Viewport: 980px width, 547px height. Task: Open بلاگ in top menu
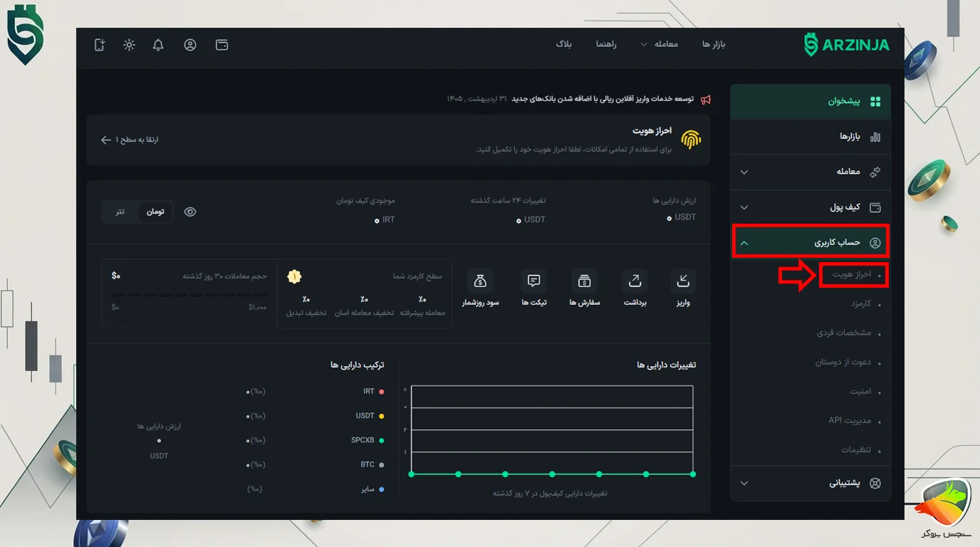click(x=564, y=44)
